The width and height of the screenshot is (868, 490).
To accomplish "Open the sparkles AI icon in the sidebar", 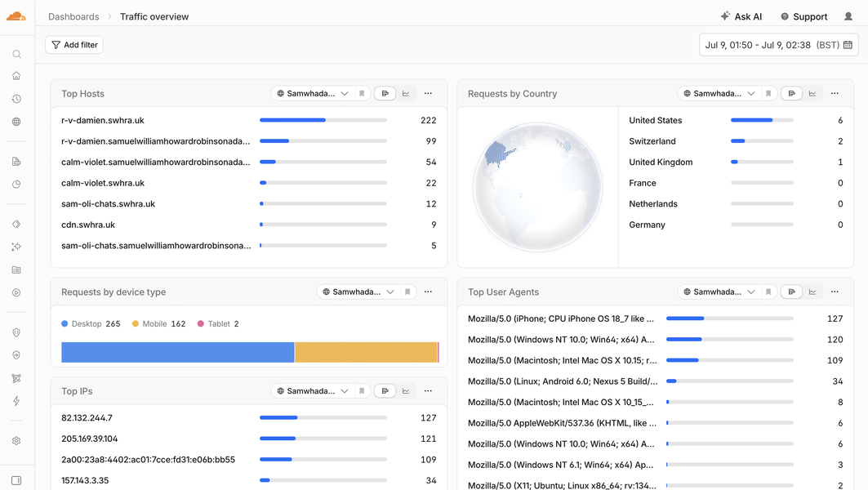I will pyautogui.click(x=16, y=247).
